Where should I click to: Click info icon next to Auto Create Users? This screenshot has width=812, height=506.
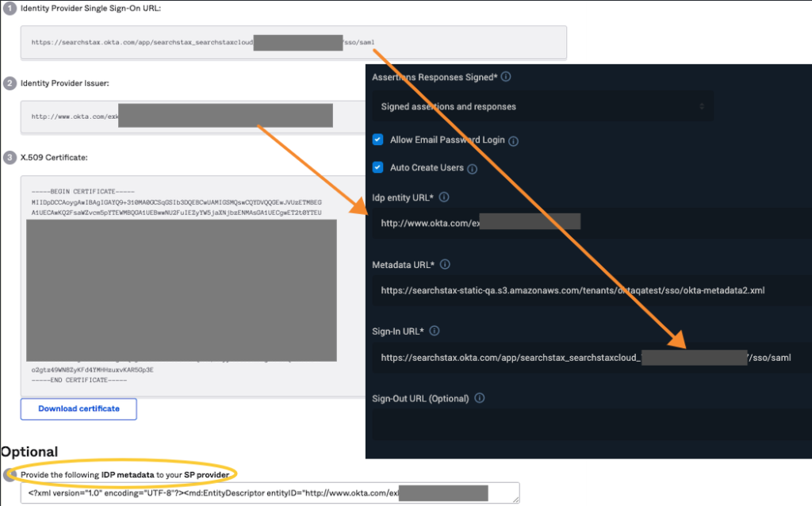coord(473,169)
